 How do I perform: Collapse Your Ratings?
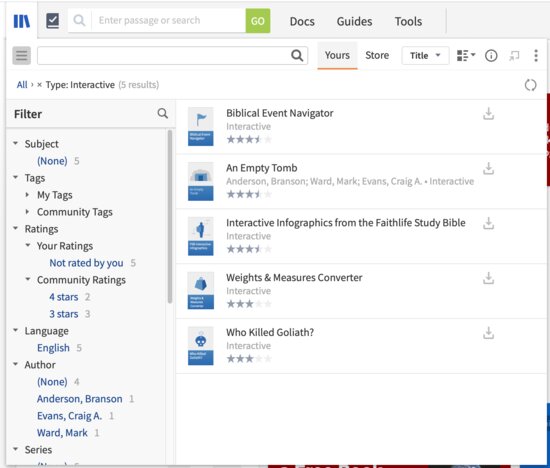pos(28,245)
